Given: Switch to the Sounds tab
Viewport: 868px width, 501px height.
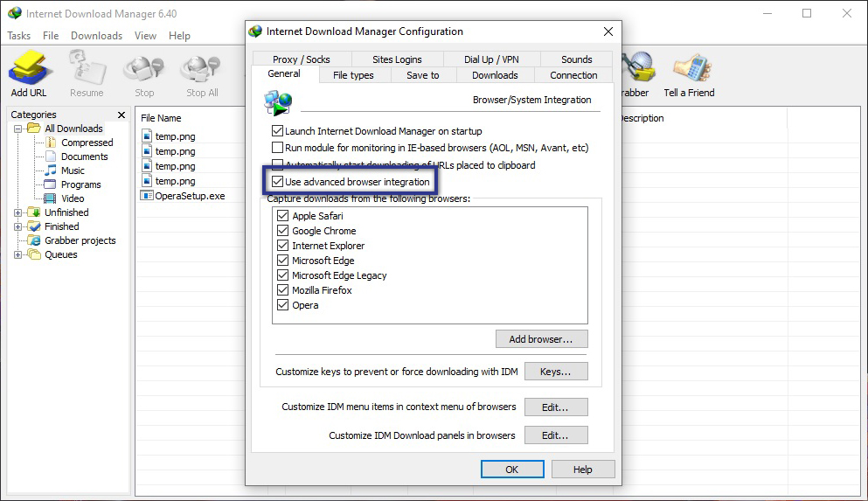Looking at the screenshot, I should pos(577,59).
